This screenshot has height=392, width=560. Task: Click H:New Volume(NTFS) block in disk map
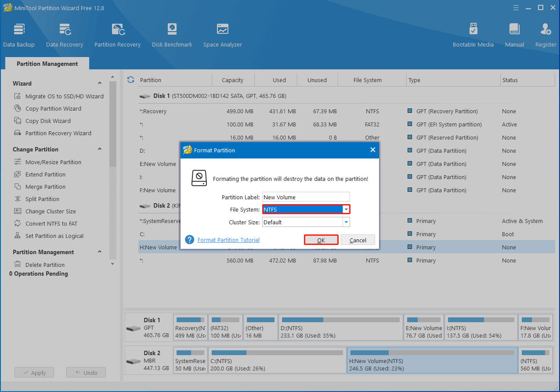point(432,360)
